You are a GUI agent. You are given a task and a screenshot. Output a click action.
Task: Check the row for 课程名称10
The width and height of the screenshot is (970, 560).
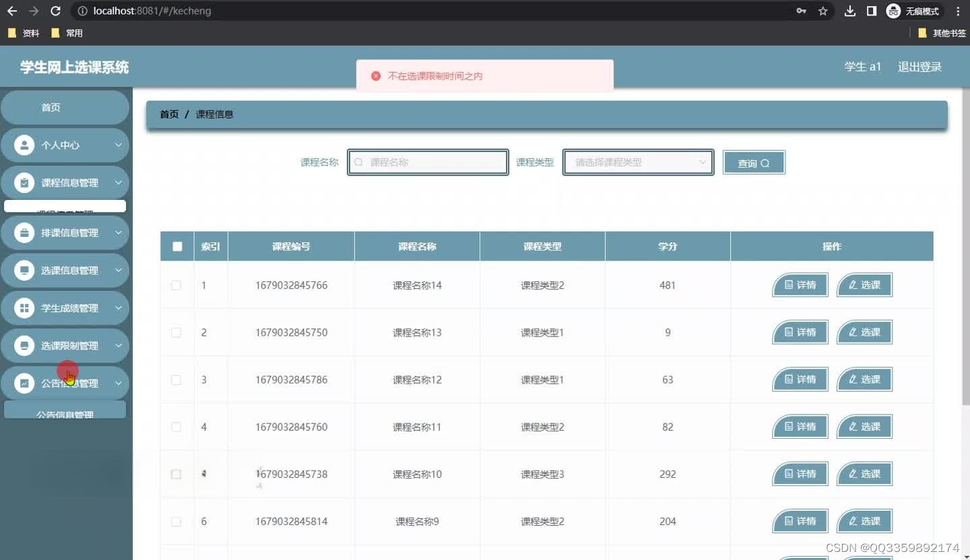(176, 475)
